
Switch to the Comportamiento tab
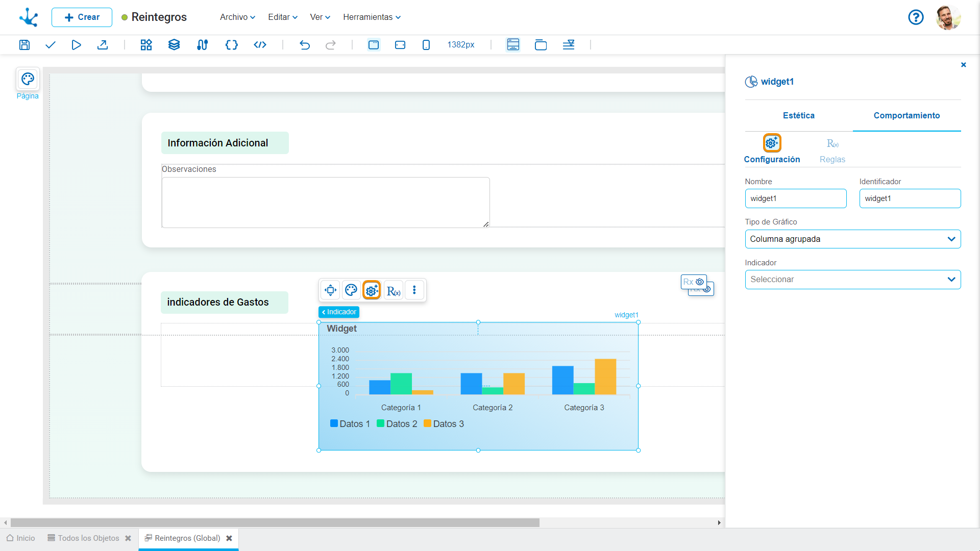click(x=906, y=116)
